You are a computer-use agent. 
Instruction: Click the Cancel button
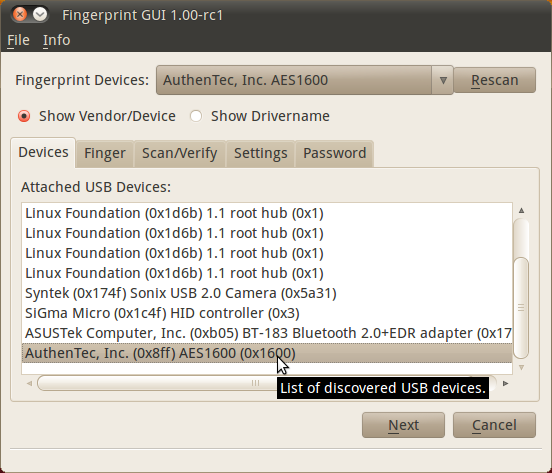click(494, 425)
